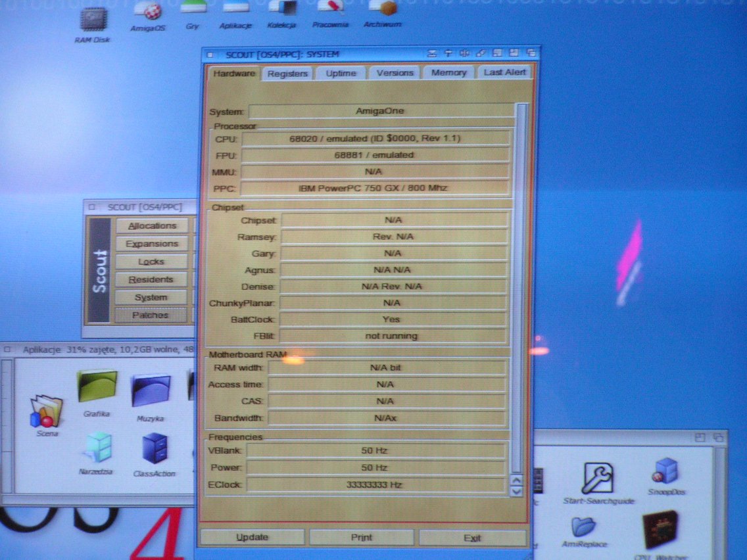Switch to the Memory tab

tap(448, 72)
